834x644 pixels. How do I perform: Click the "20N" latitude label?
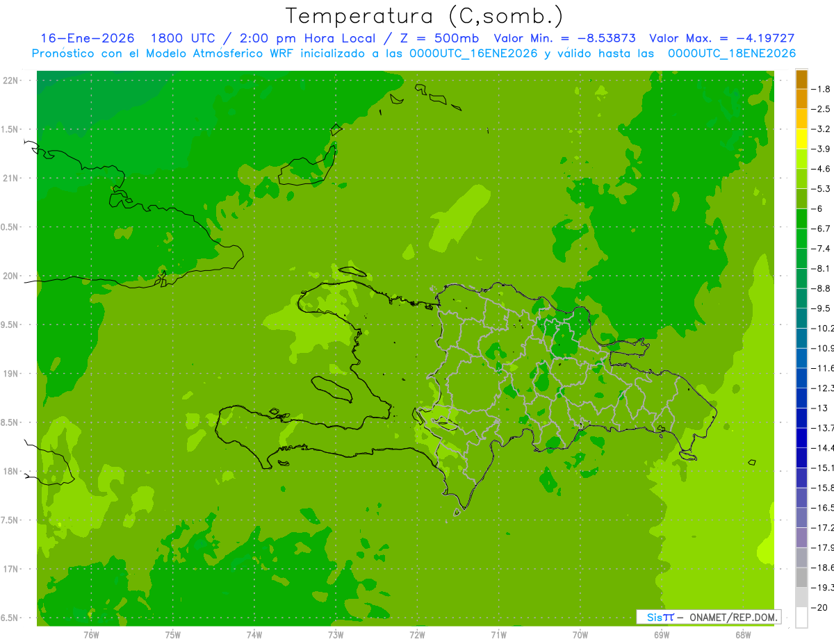click(10, 276)
